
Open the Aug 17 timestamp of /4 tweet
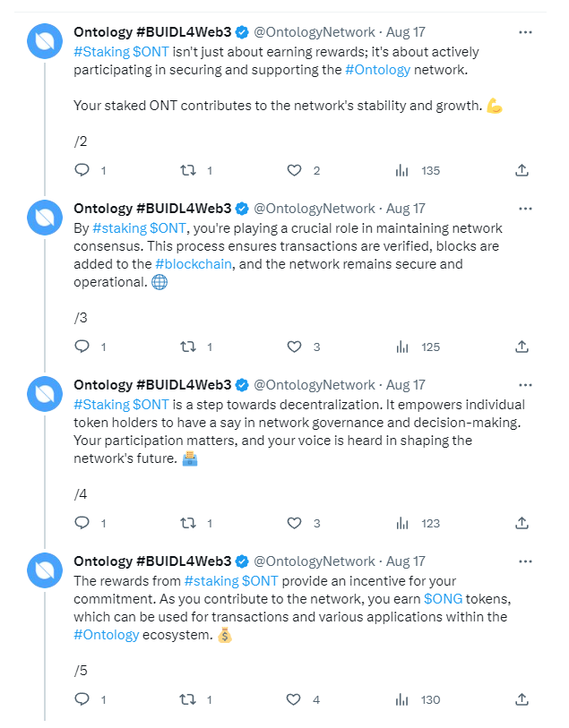point(405,385)
